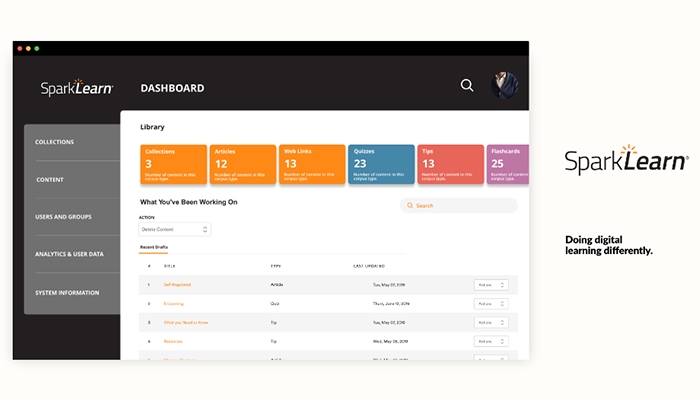This screenshot has width=700, height=400.
Task: Open System Information in the sidebar
Action: 67,292
